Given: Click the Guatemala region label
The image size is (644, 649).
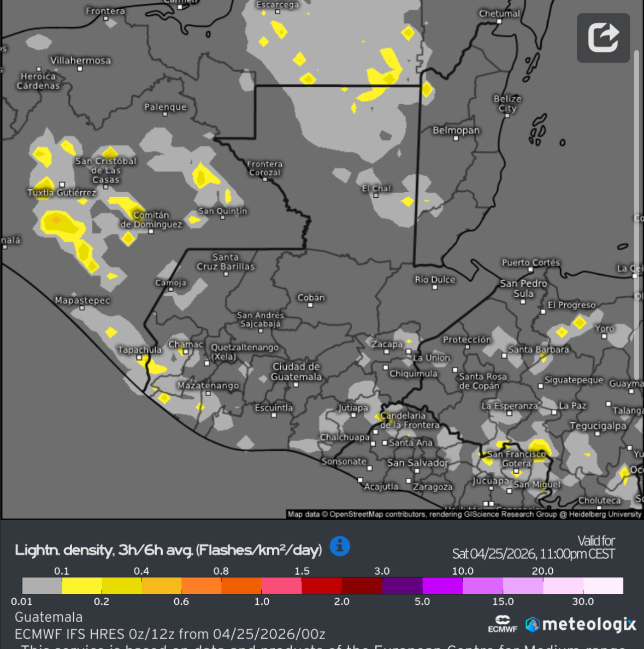Looking at the screenshot, I should (x=49, y=617).
